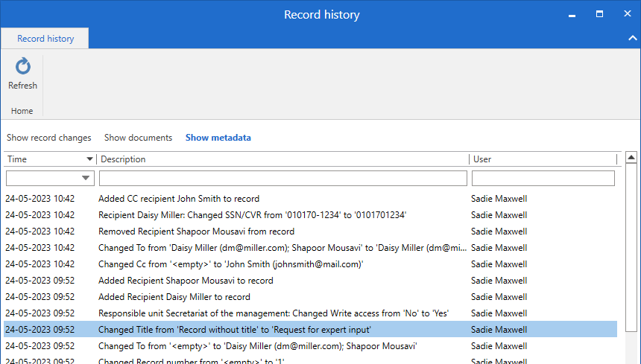Click the Description filter input field

pyautogui.click(x=282, y=179)
